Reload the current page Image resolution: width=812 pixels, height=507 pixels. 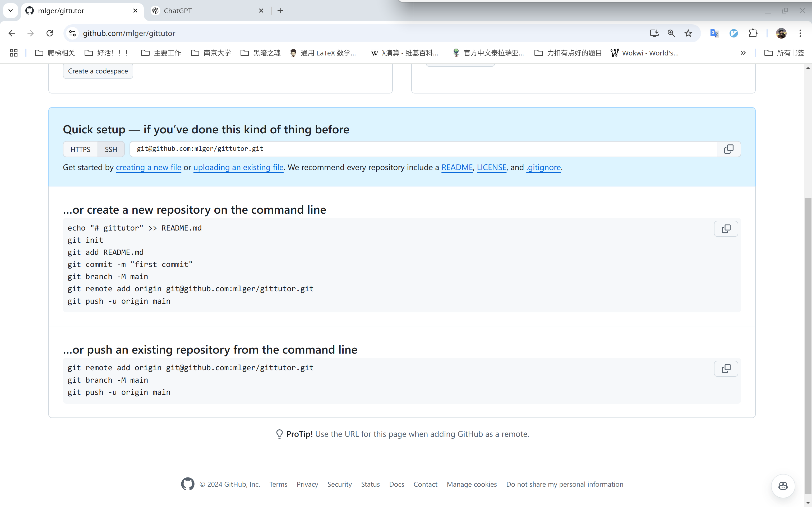click(50, 33)
